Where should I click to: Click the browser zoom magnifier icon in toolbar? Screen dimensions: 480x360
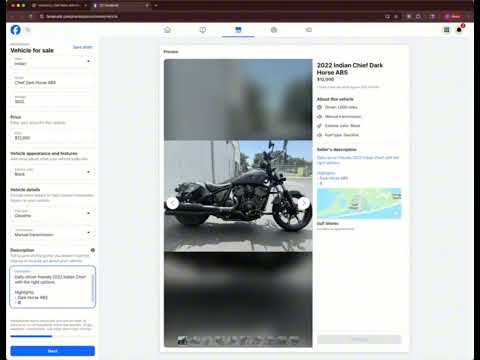[x=387, y=16]
